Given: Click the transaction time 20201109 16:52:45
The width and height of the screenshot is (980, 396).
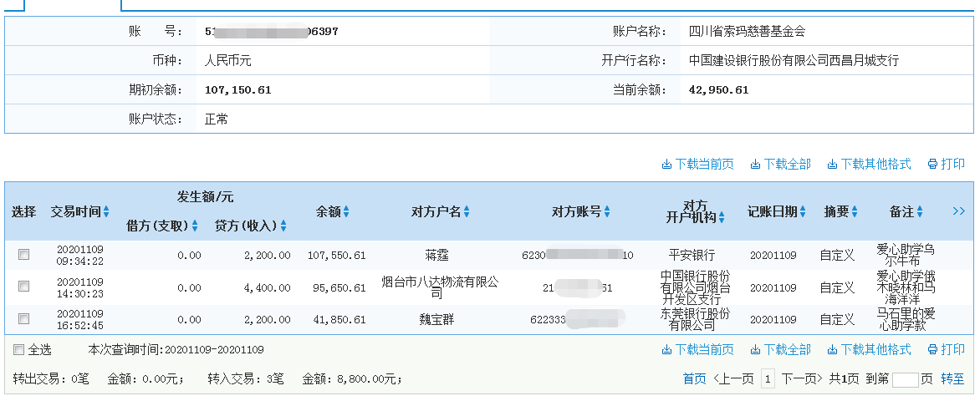Looking at the screenshot, I should point(80,319).
